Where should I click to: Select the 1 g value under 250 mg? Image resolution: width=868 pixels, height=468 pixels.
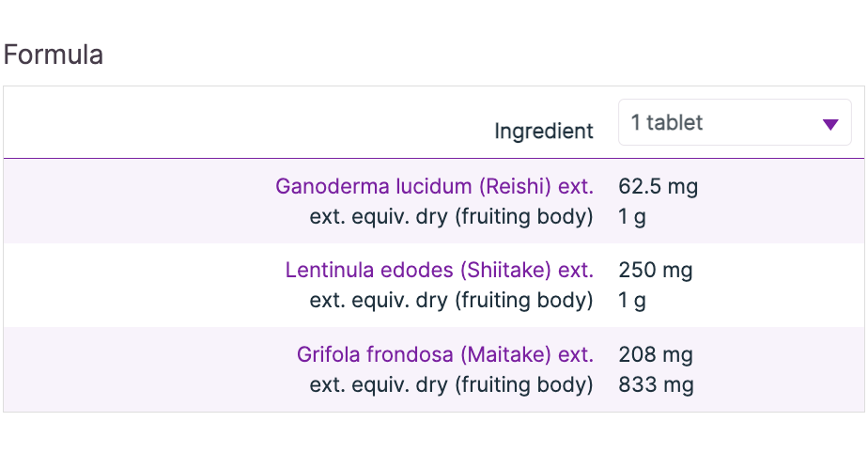point(631,301)
